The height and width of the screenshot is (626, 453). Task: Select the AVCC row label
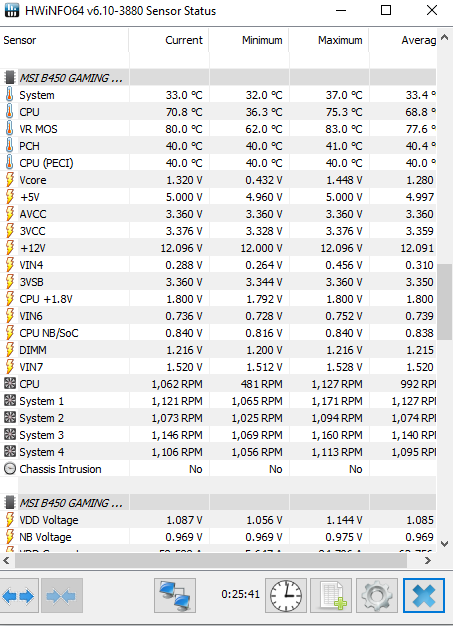(x=33, y=214)
